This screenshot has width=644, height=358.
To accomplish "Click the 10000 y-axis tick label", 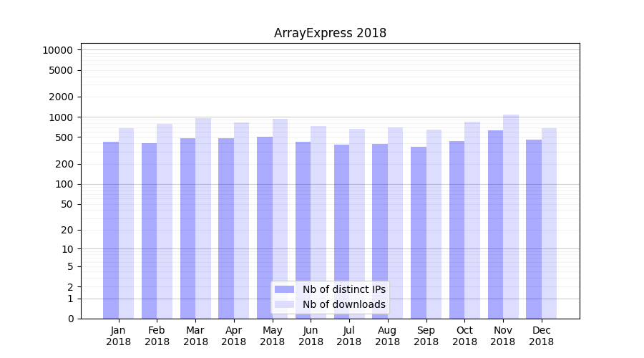I will click(57, 50).
